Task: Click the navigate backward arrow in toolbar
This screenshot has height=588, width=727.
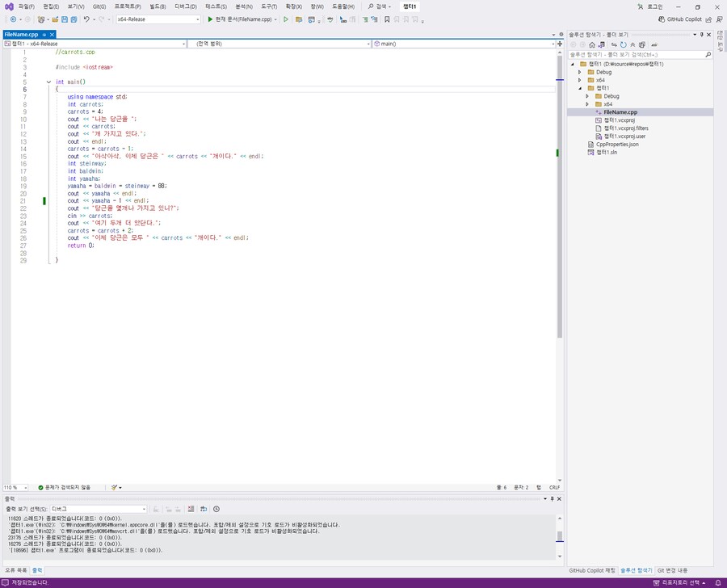Action: [x=13, y=19]
